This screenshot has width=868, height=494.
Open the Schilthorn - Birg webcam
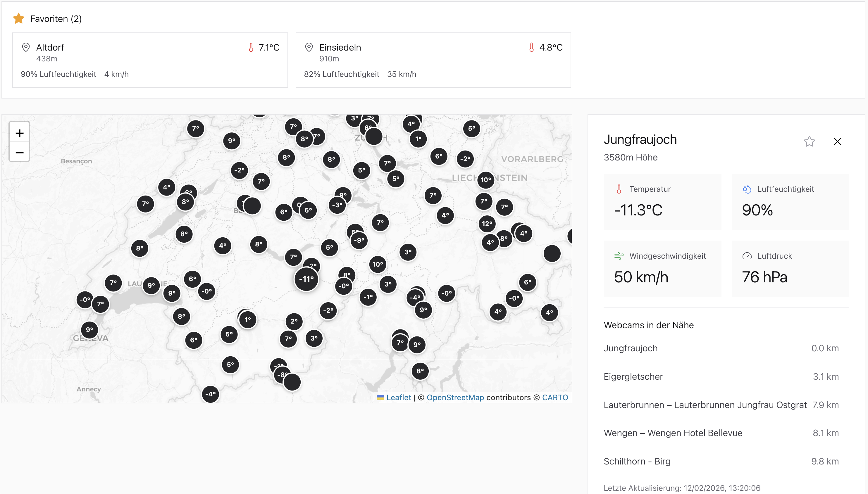click(637, 462)
